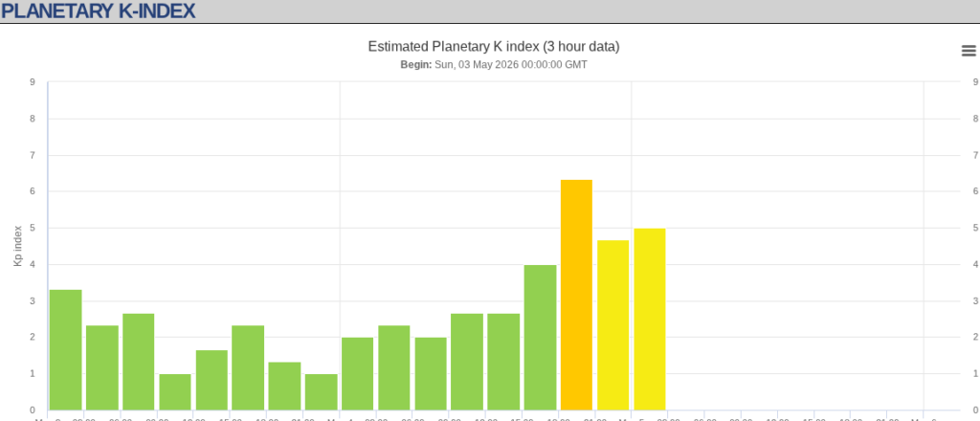Click the tall orange Kp 6 bar
This screenshot has width=980, height=421.
pos(576,295)
